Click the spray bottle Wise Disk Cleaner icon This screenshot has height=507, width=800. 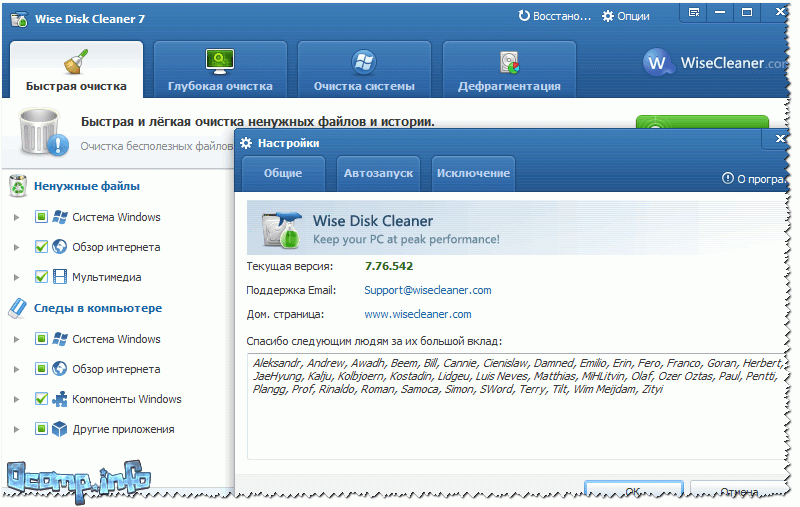[x=281, y=230]
